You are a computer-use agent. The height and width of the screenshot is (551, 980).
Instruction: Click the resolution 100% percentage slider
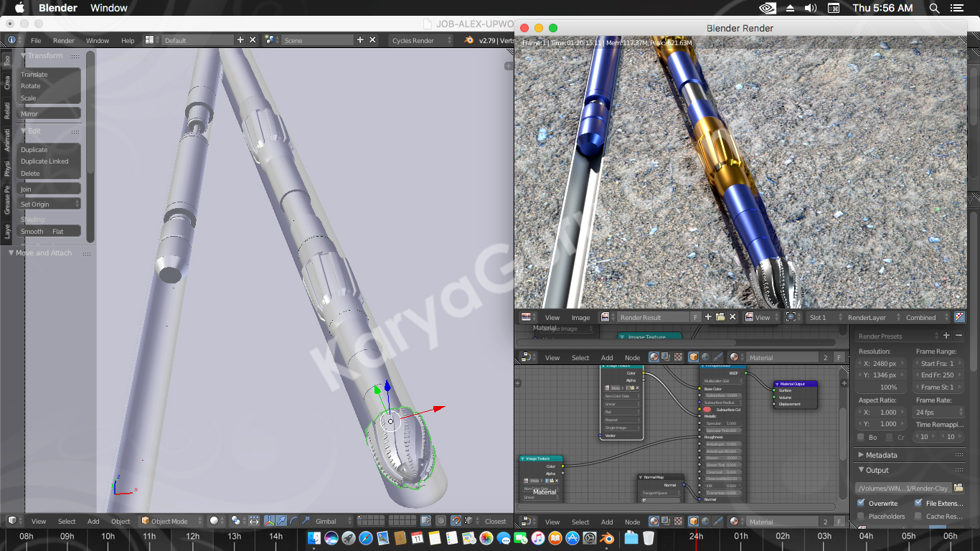pos(882,387)
